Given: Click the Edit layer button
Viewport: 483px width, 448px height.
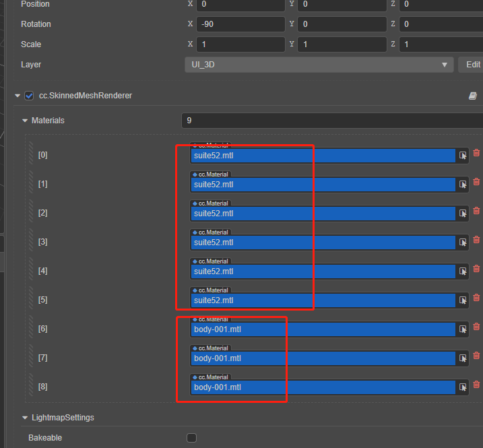Looking at the screenshot, I should click(472, 65).
